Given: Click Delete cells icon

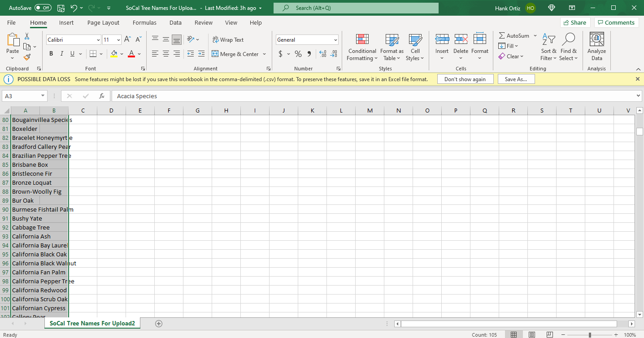Looking at the screenshot, I should (461, 39).
